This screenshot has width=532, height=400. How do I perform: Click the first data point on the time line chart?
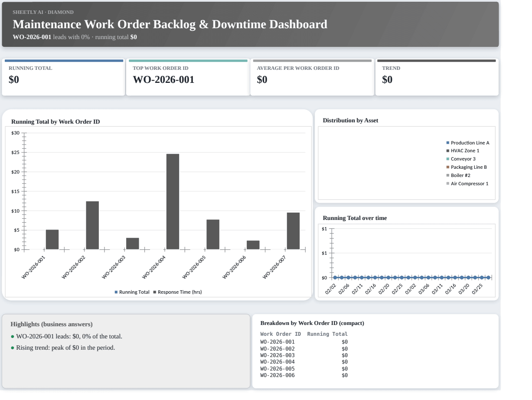(335, 277)
